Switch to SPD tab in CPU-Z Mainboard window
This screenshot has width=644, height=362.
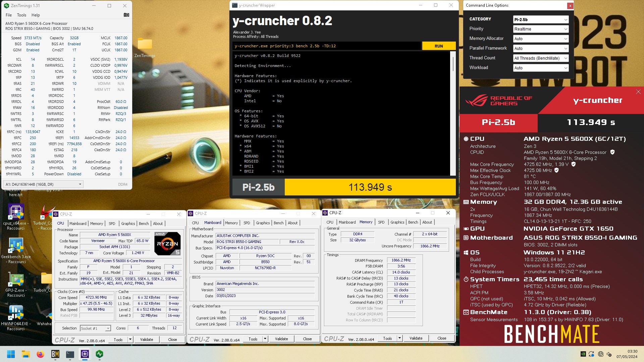[247, 223]
